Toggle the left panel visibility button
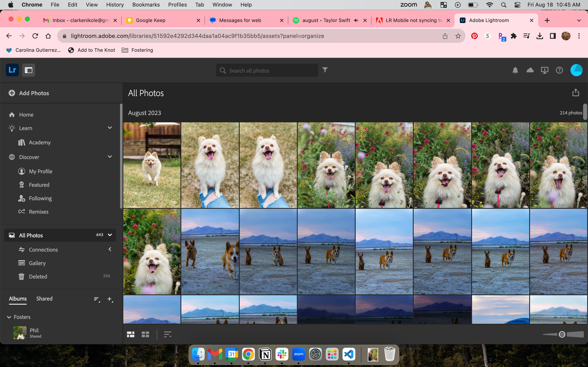This screenshot has width=588, height=367. point(28,70)
